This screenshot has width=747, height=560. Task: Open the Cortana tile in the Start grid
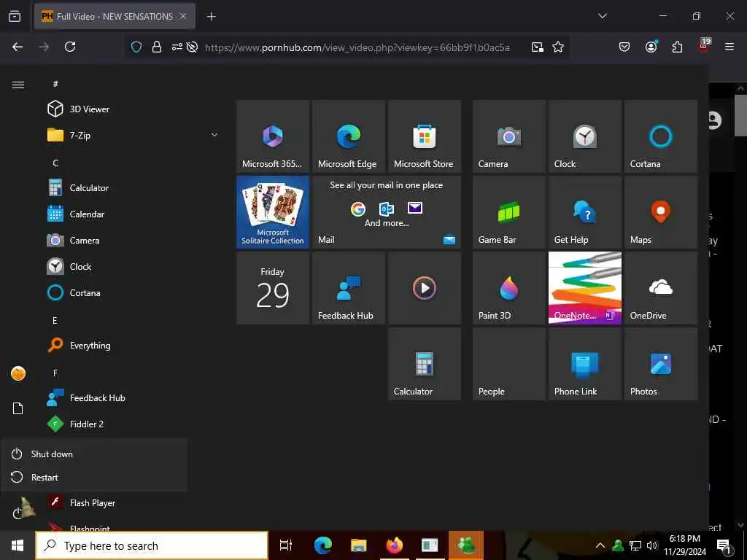(660, 136)
